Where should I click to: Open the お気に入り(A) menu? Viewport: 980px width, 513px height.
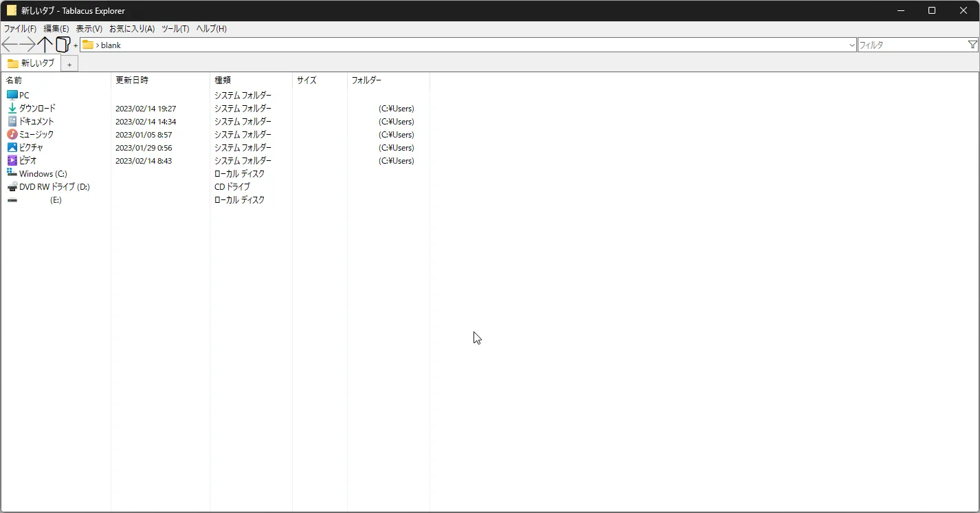(x=132, y=29)
